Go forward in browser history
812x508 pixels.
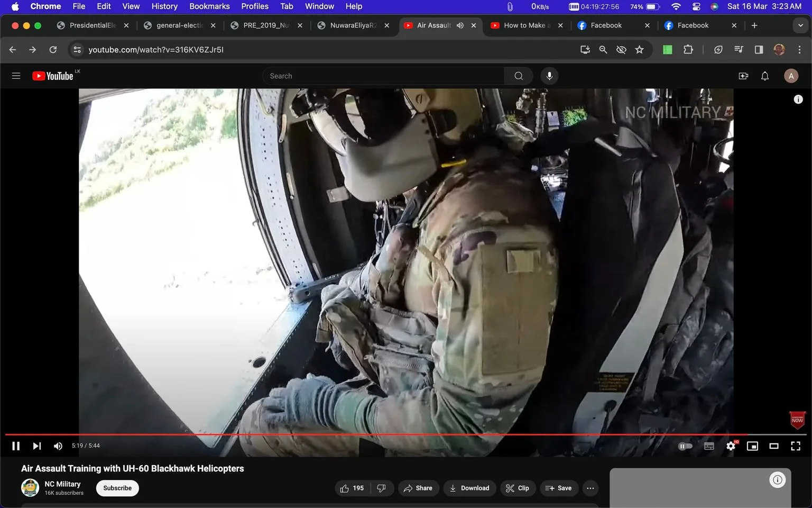point(33,49)
